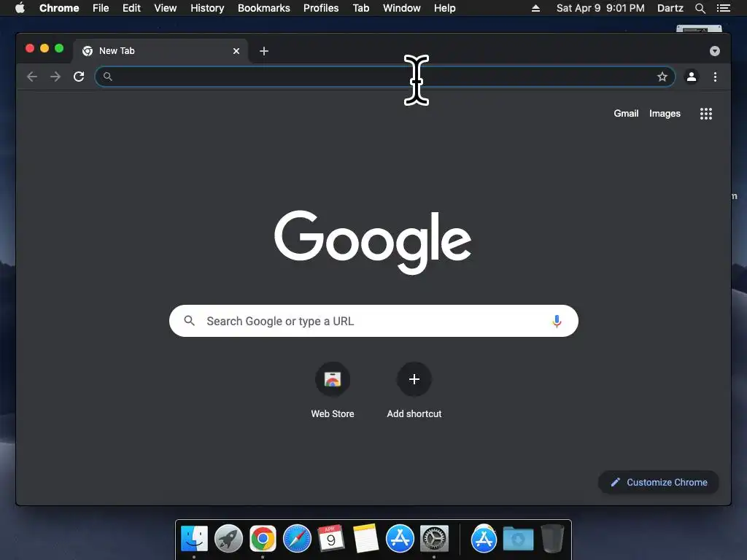Click the back navigation arrow
747x560 pixels.
pyautogui.click(x=32, y=77)
